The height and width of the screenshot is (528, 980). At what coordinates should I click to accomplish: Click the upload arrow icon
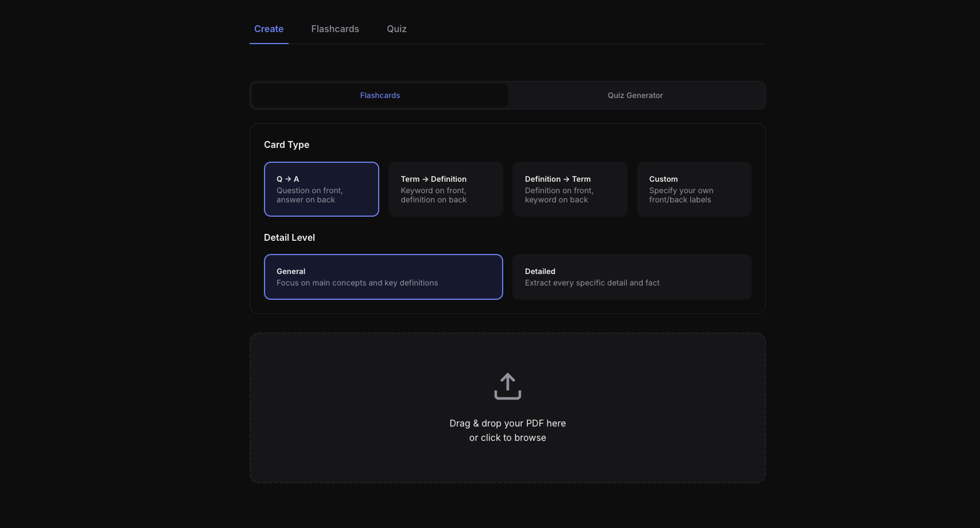pos(507,386)
